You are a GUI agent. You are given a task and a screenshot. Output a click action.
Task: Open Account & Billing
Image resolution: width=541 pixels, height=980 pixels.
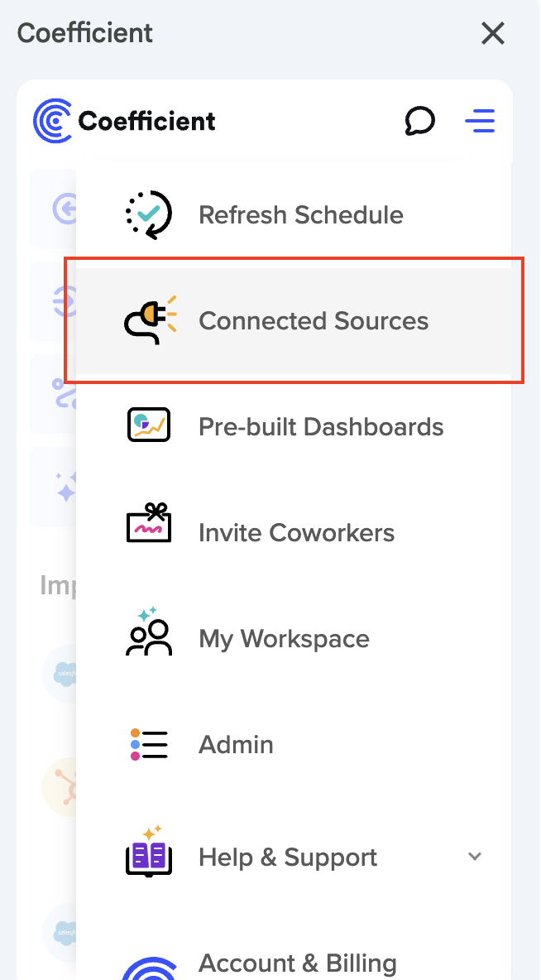298,963
